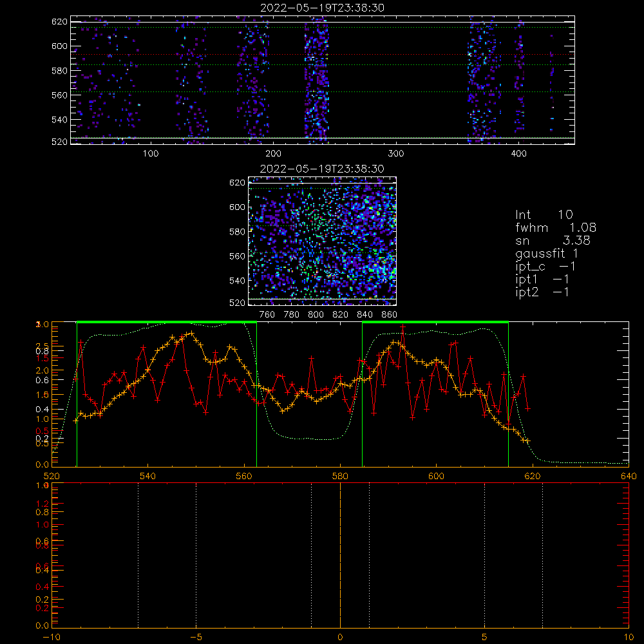This screenshot has width=644, height=644.
Task: Click x-axis label -5 on bottom plot
Action: click(196, 638)
